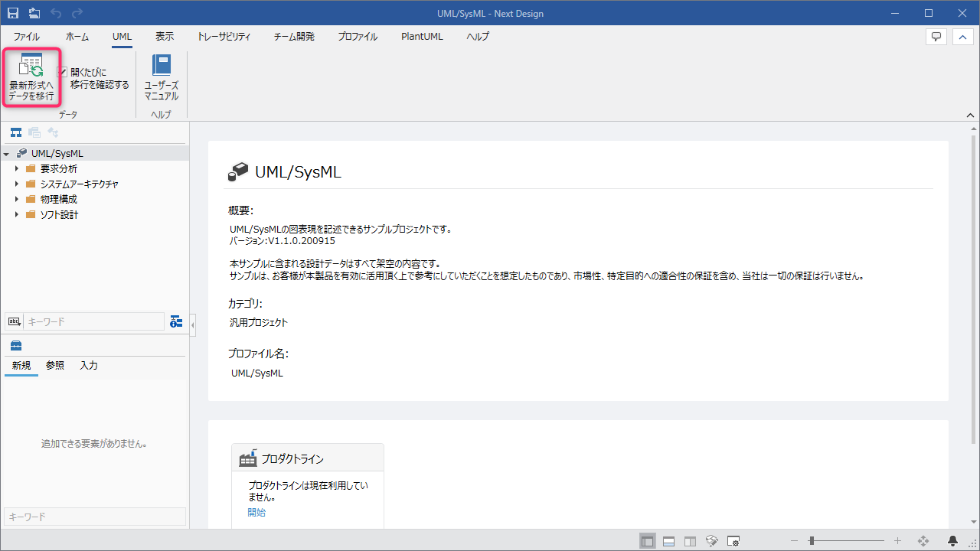Switch to the 参照 tab

tap(55, 366)
